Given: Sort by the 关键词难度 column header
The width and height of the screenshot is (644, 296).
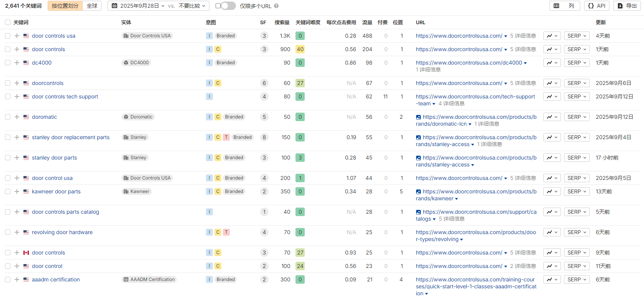Looking at the screenshot, I should [x=308, y=22].
